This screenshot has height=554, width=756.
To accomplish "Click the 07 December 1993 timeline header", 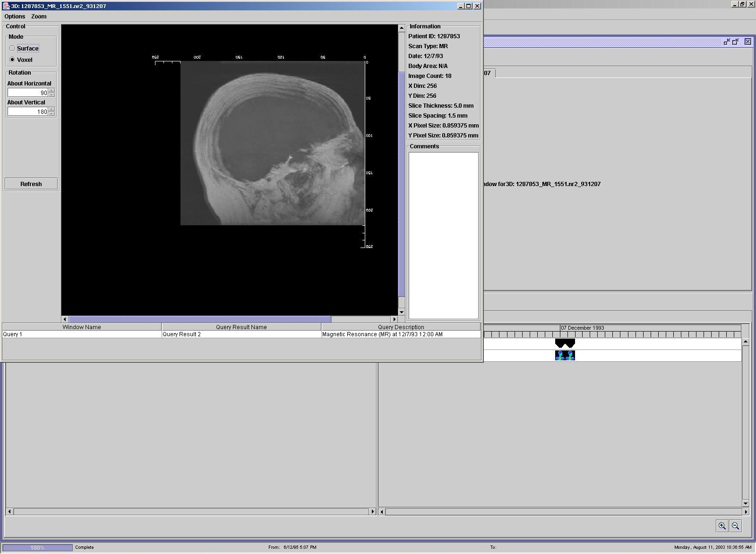I will pyautogui.click(x=582, y=328).
